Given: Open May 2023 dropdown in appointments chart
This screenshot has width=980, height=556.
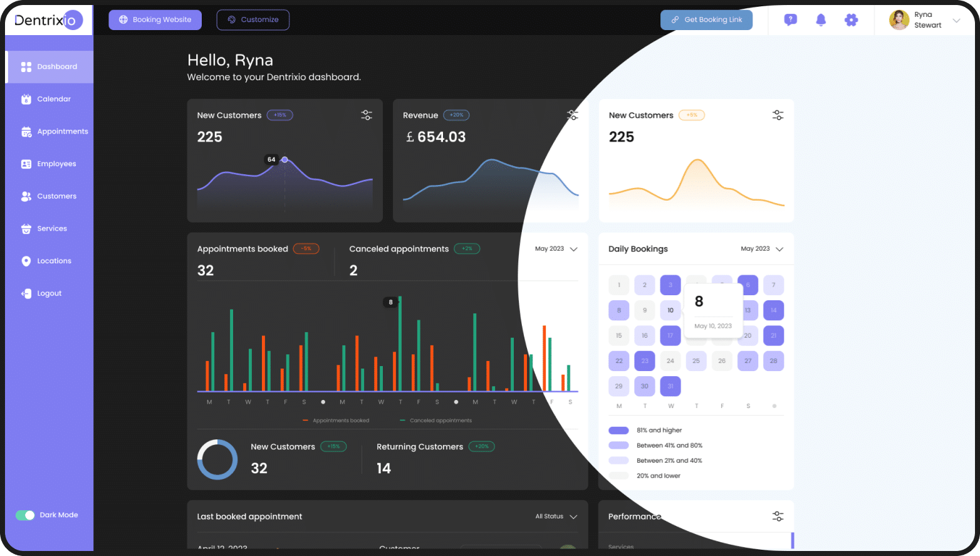Looking at the screenshot, I should [556, 249].
